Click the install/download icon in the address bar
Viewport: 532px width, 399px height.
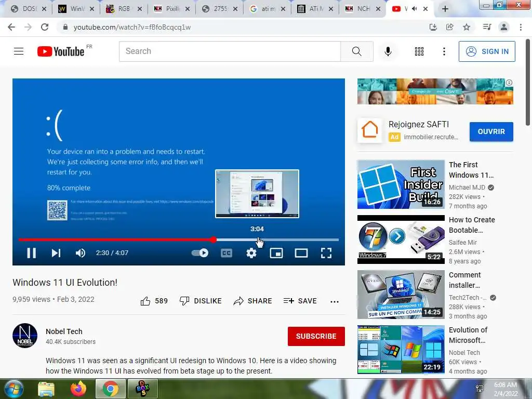[433, 27]
